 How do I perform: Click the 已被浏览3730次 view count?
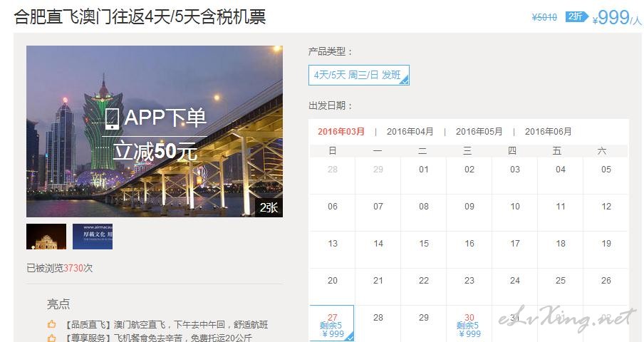click(x=60, y=268)
